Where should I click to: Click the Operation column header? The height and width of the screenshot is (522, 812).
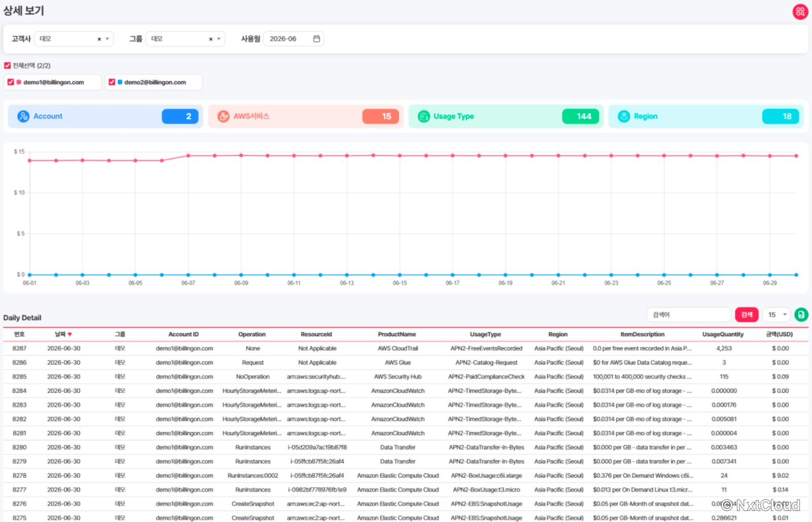pyautogui.click(x=252, y=335)
